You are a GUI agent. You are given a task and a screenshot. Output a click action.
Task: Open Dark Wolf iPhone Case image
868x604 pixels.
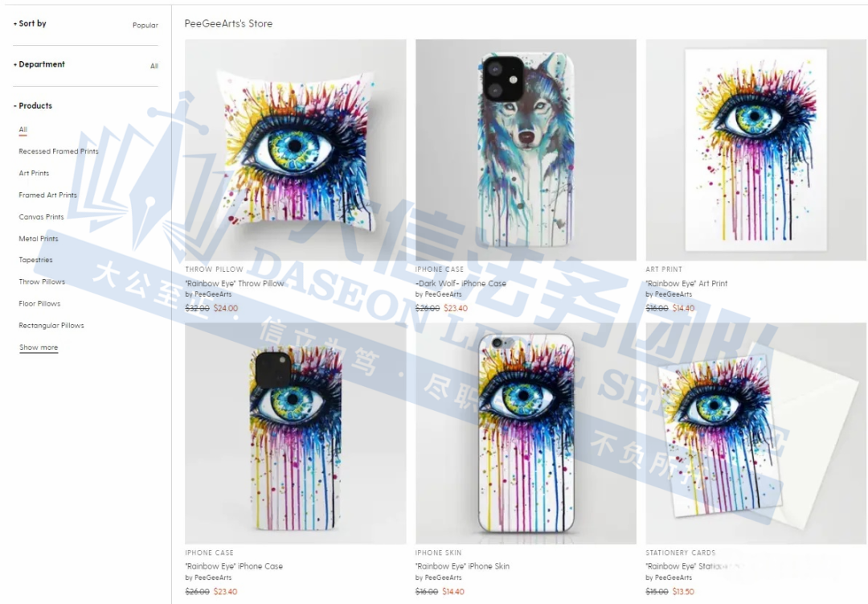pyautogui.click(x=526, y=150)
